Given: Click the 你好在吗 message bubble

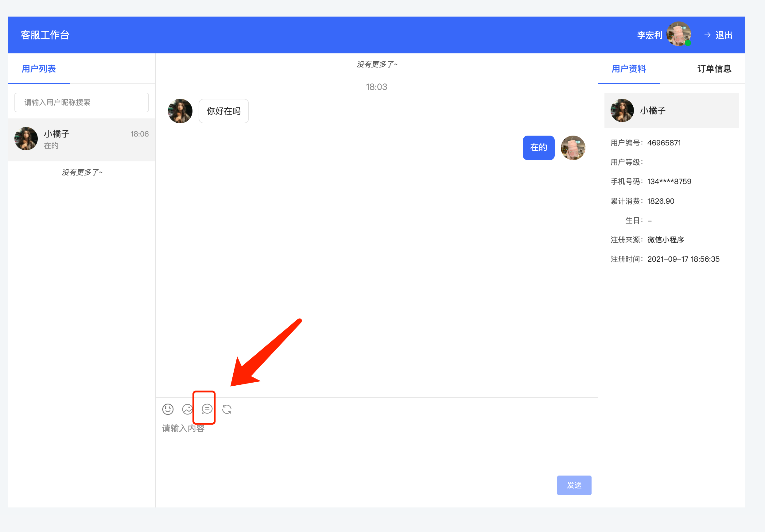Looking at the screenshot, I should (x=223, y=111).
